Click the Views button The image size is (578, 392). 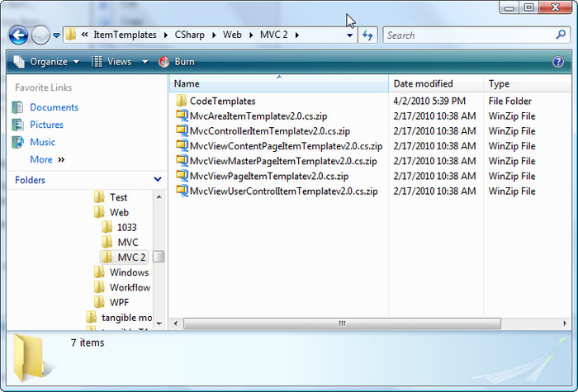point(112,62)
